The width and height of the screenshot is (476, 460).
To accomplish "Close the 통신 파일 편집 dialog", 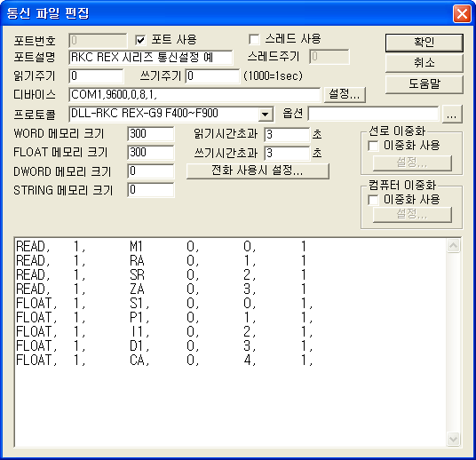I will [x=462, y=13].
